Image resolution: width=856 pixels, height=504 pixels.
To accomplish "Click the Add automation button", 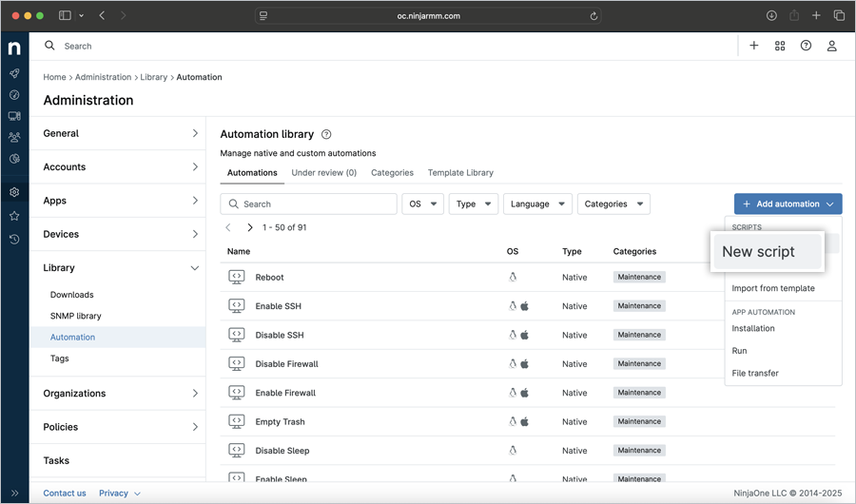I will pyautogui.click(x=787, y=204).
